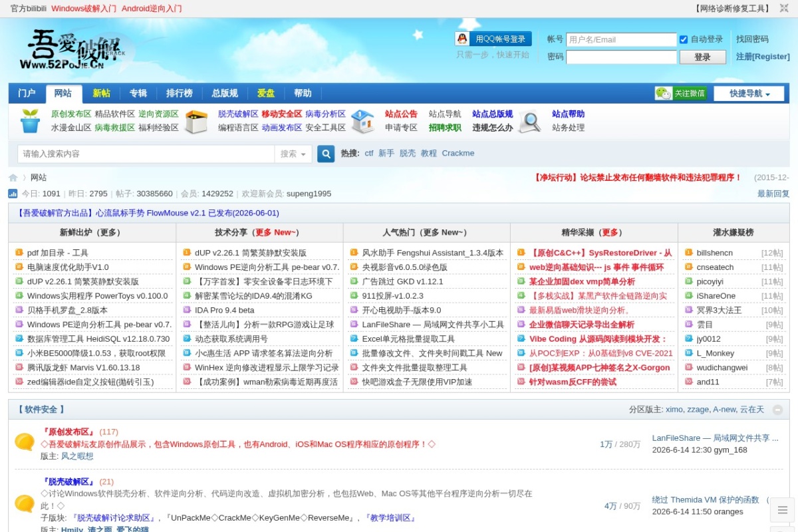This screenshot has height=532, width=798.
Task: Click 更多 in 新鲜出炉 header
Action: point(108,232)
